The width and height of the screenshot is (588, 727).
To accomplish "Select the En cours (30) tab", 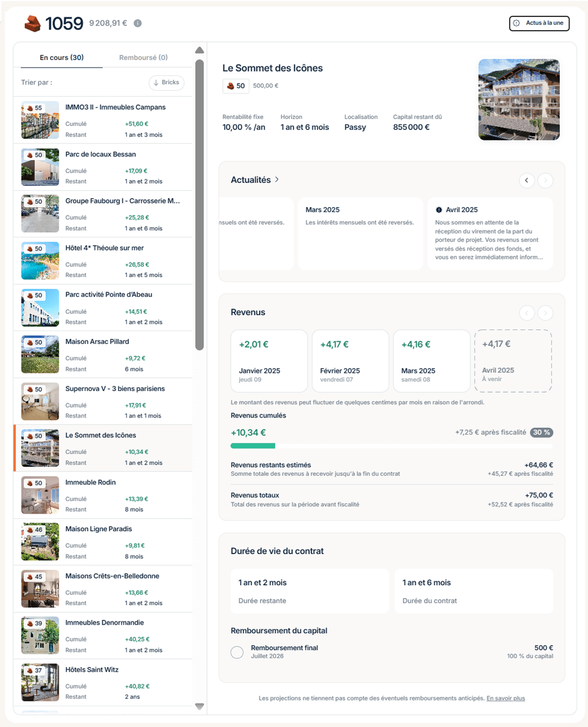I will click(x=61, y=57).
